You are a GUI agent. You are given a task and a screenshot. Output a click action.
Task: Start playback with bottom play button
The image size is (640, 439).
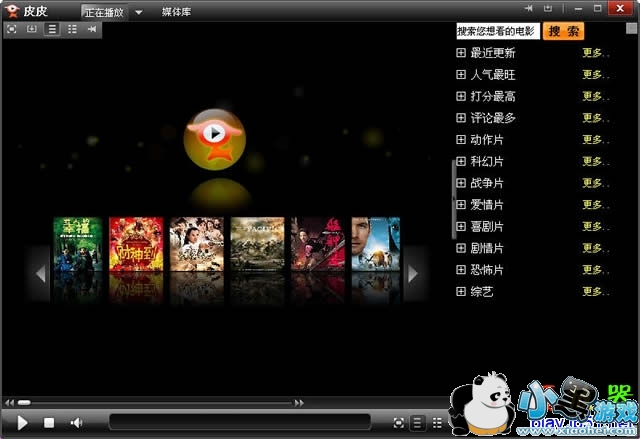[22, 423]
